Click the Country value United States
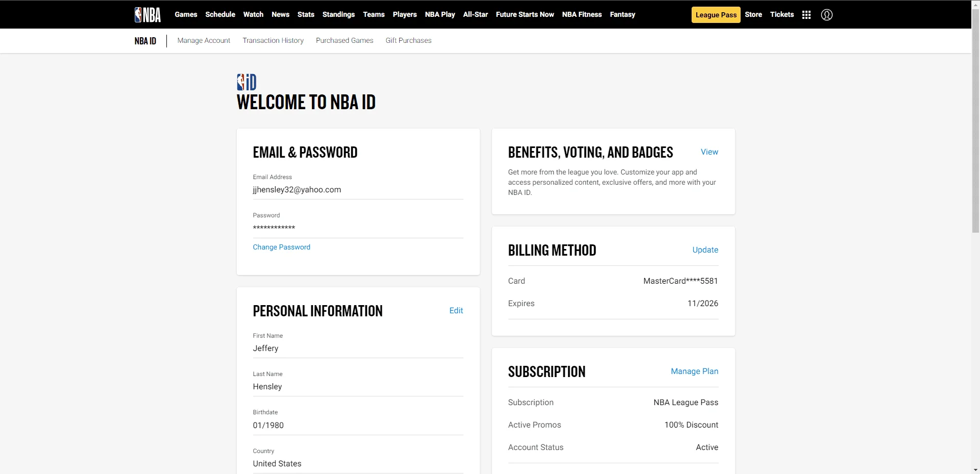This screenshot has width=980, height=474. [277, 464]
